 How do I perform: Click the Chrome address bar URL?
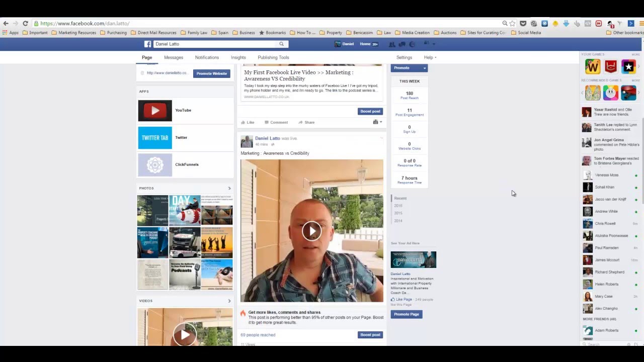click(85, 24)
